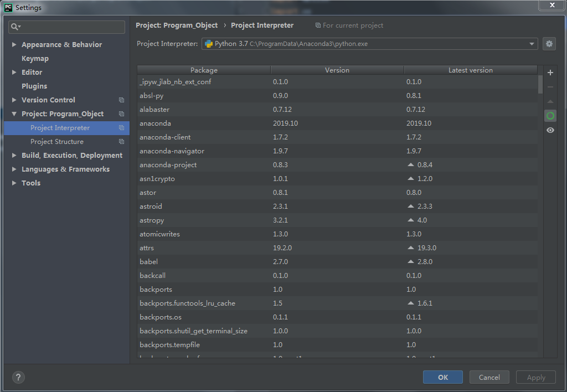Click the Python icon in interpreter field
Viewport: 567px width, 392px height.
pos(209,44)
